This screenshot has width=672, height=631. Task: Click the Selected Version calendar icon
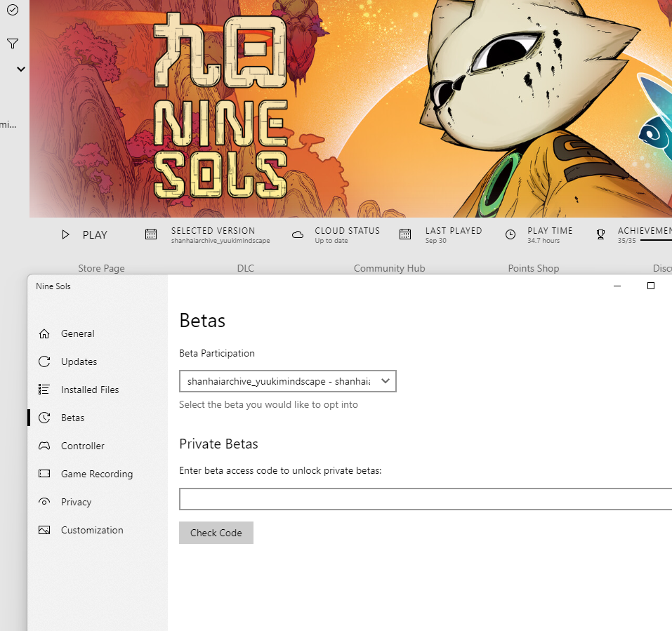(x=151, y=234)
